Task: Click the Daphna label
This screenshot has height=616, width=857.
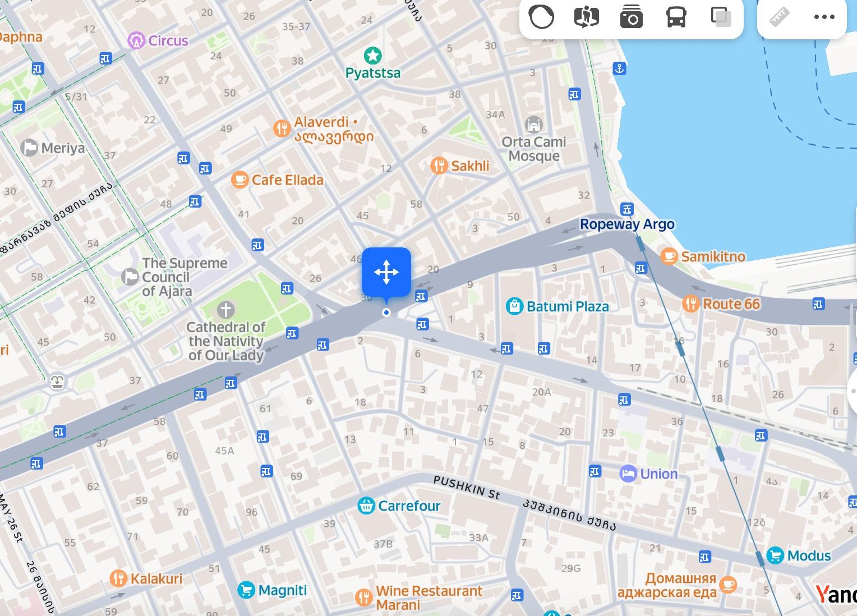Action: pyautogui.click(x=21, y=37)
